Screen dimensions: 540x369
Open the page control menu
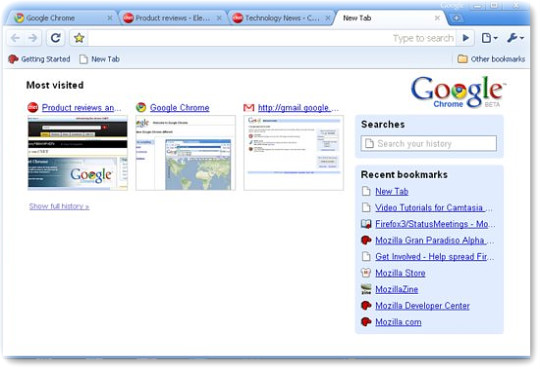click(x=489, y=38)
